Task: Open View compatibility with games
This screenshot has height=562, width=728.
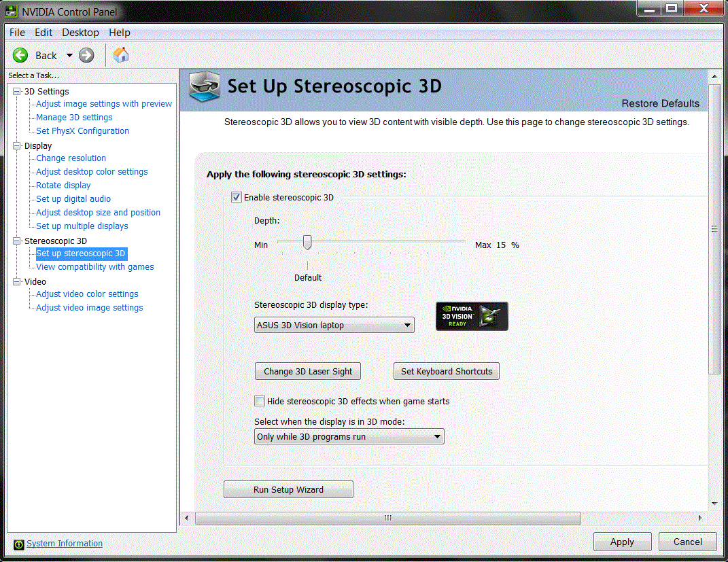Action: 95,267
